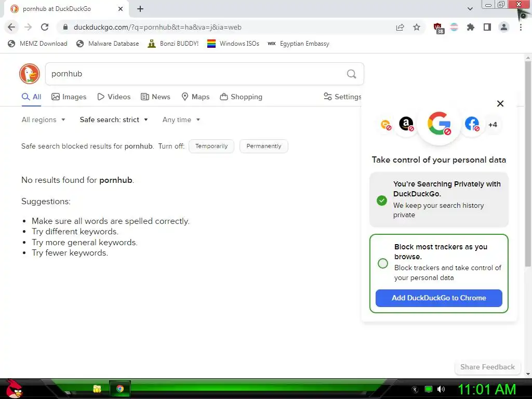The height and width of the screenshot is (399, 532).
Task: Turn off safe search Permanently
Action: pyautogui.click(x=263, y=146)
